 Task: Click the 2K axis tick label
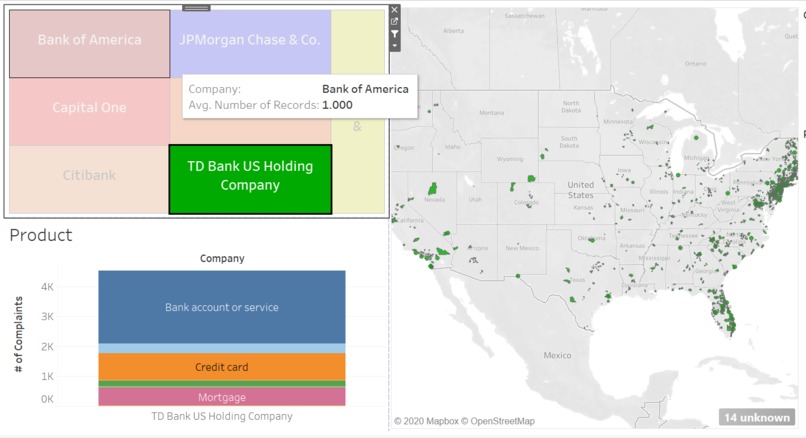[x=47, y=346]
